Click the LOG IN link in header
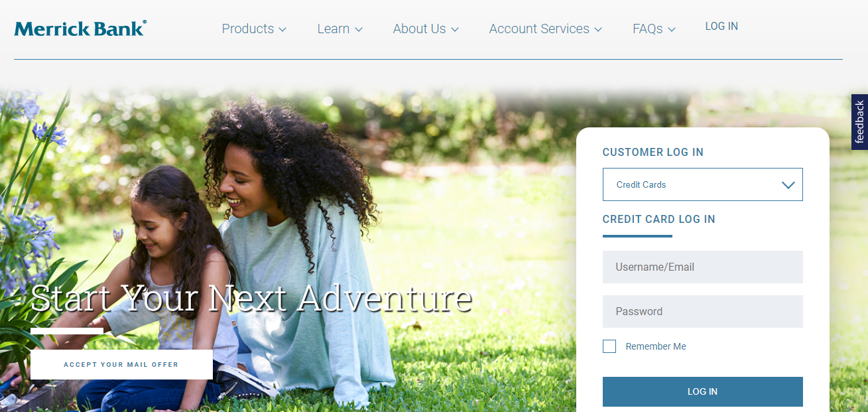The width and height of the screenshot is (868, 412). 721,27
